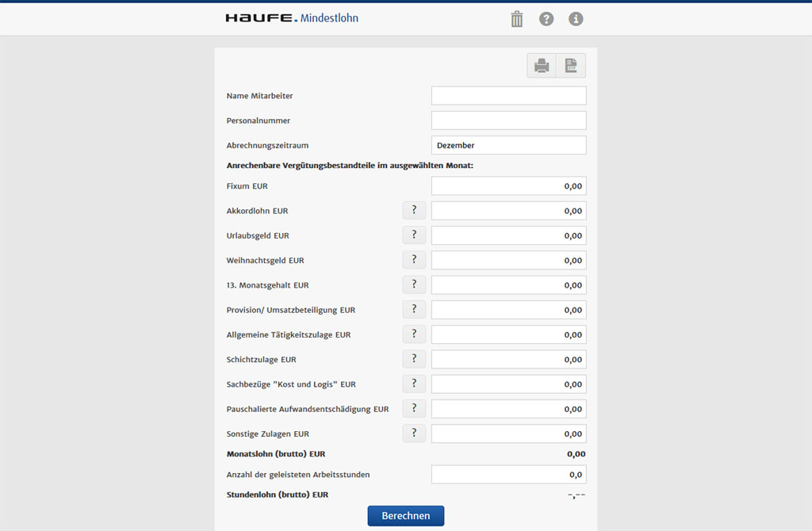Viewport: 812px width, 531px height.
Task: Click the Weihnachtsgeld EUR amount field
Action: click(x=508, y=260)
